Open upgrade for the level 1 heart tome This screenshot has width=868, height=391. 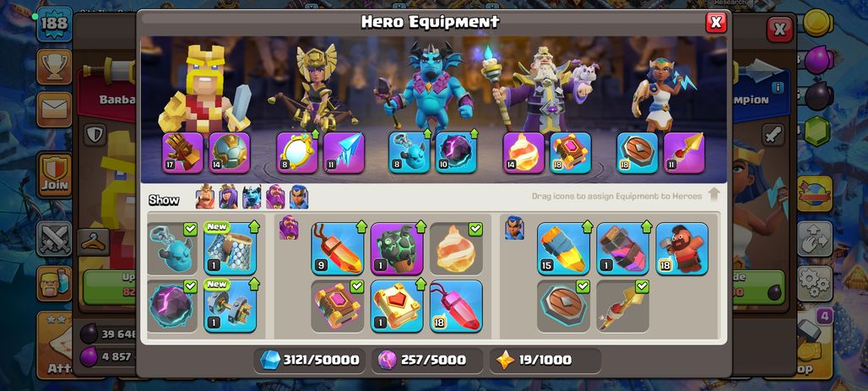click(397, 306)
